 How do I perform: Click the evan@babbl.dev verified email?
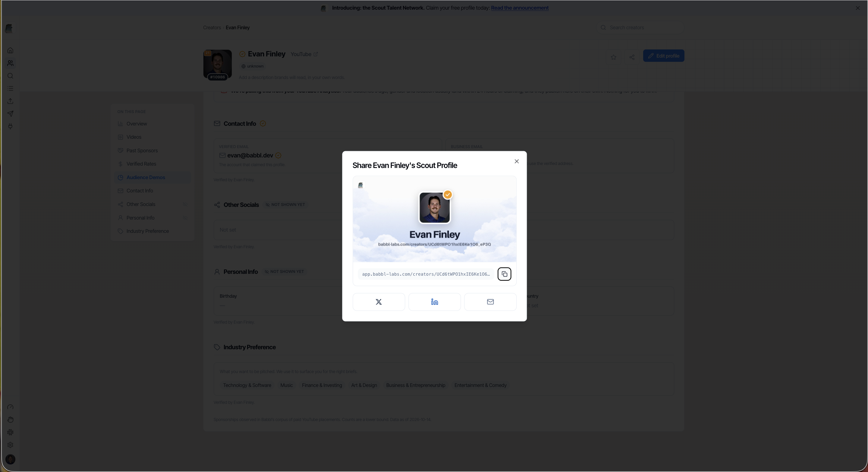coord(250,155)
